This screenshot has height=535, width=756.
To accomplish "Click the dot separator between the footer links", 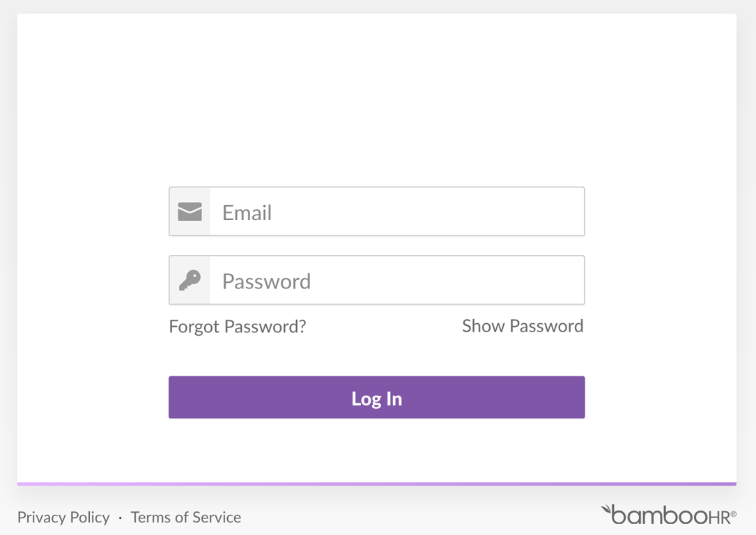I will 121,518.
